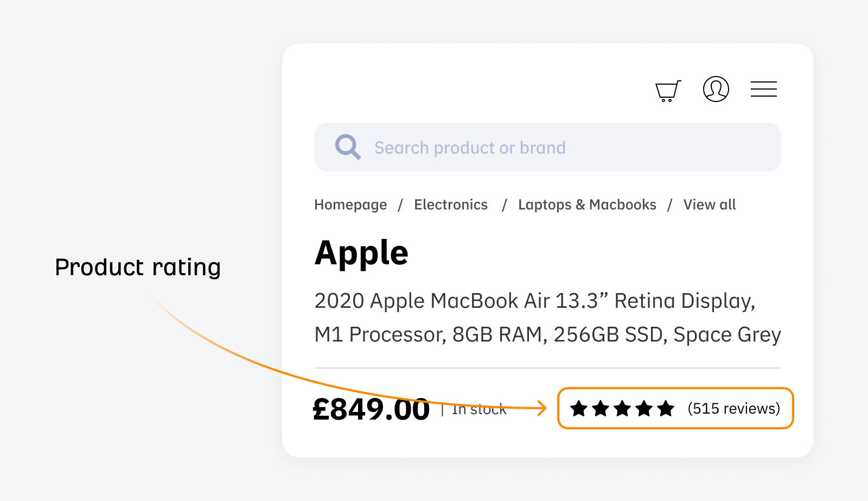The image size is (868, 501).
Task: Open the Laptops & Macbooks category
Action: tap(587, 205)
